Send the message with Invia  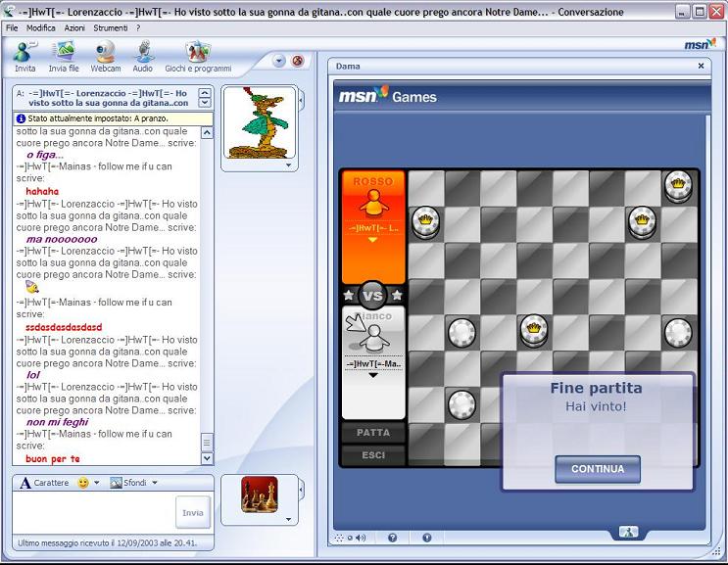coord(193,512)
